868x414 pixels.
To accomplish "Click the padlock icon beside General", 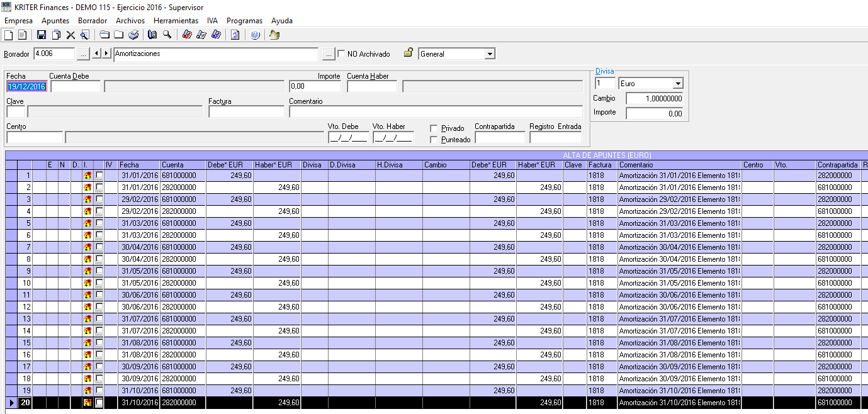I will click(408, 53).
